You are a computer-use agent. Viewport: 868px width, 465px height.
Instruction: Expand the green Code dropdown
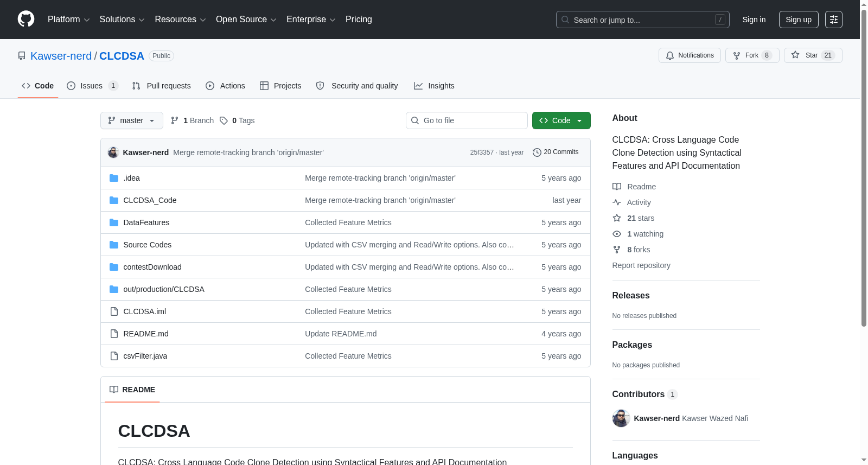[x=561, y=120]
